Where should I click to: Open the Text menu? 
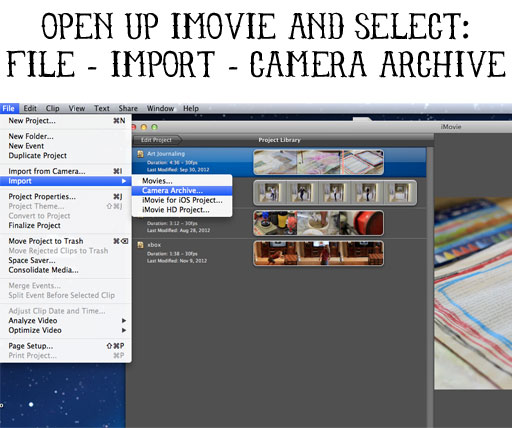click(102, 108)
